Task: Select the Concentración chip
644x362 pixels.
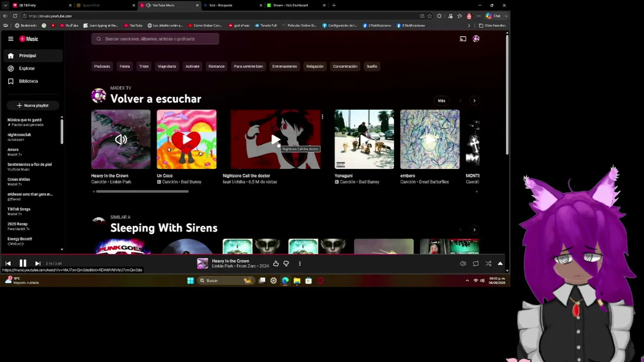Action: point(345,66)
